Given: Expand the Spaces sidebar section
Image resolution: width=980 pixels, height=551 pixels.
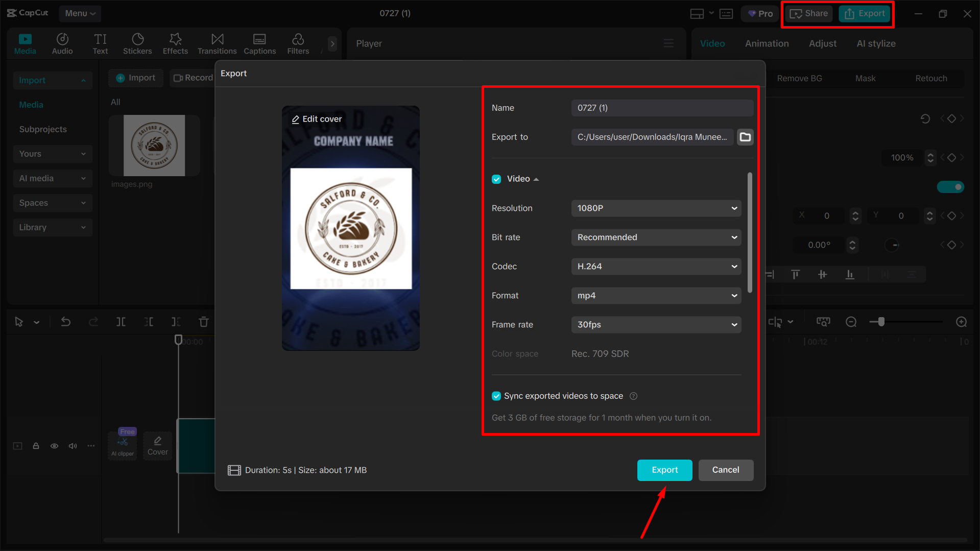Looking at the screenshot, I should click(53, 203).
